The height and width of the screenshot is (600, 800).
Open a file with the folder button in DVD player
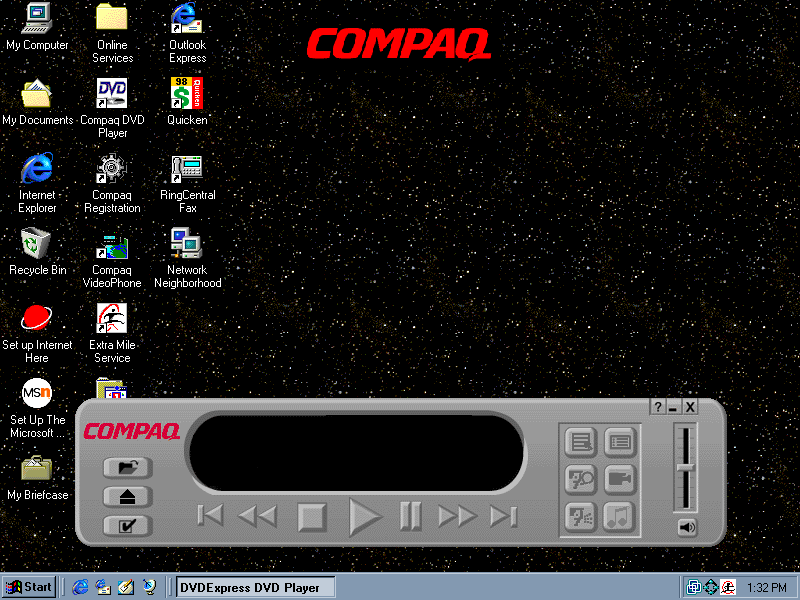[128, 467]
